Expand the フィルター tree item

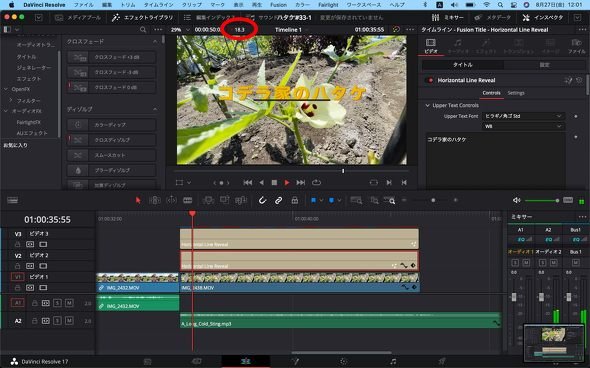[11, 100]
